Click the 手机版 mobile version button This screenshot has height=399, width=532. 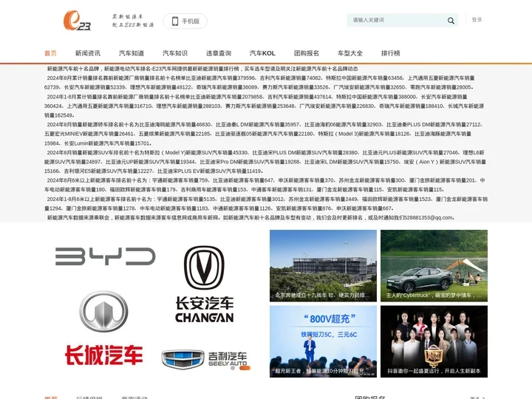[x=185, y=21]
